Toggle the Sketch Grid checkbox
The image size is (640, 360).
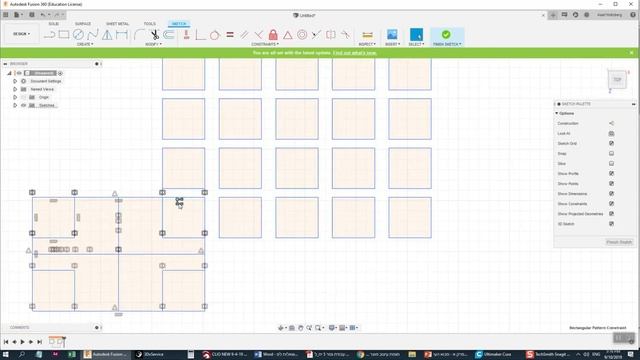pyautogui.click(x=611, y=143)
